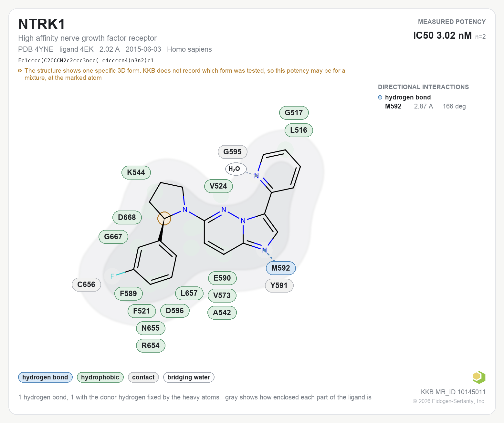This screenshot has width=504, height=423.
Task: Click the PDB 4YNE identifier
Action: click(x=36, y=49)
